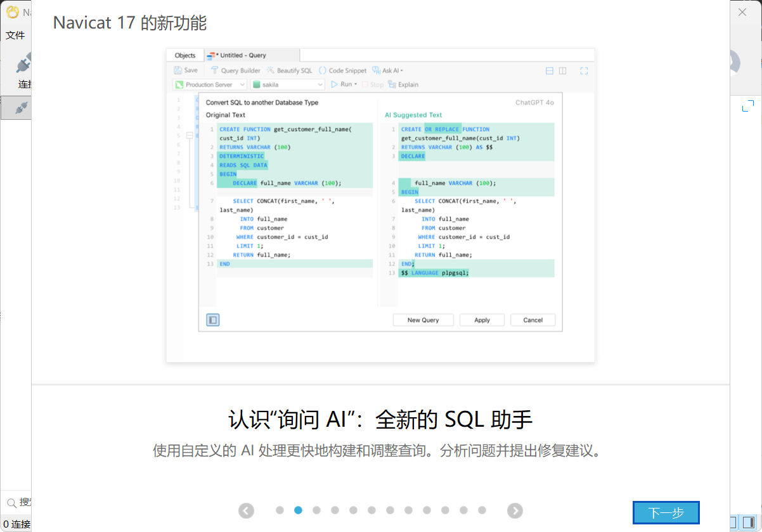This screenshot has height=532, width=762.
Task: Select the sixth pagination dot
Action: [x=371, y=510]
